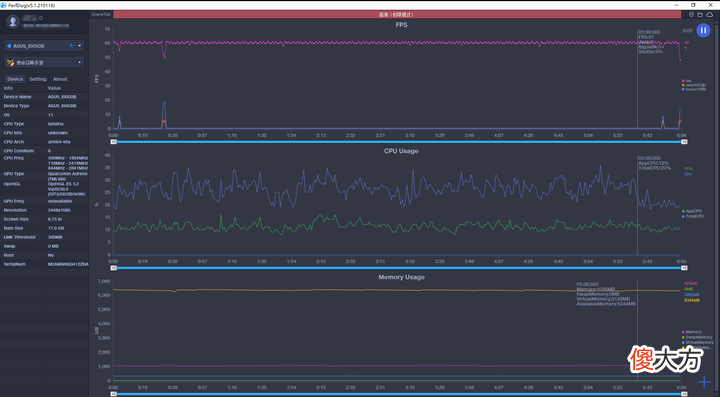Toggle Memory legend series
Screen dimensions: 720x397
(692, 332)
